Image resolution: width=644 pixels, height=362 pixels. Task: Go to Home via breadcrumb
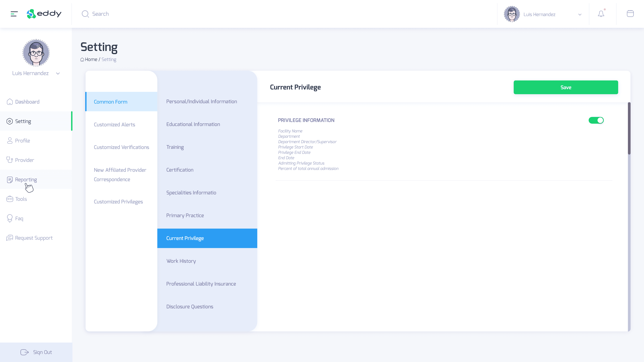pos(91,59)
